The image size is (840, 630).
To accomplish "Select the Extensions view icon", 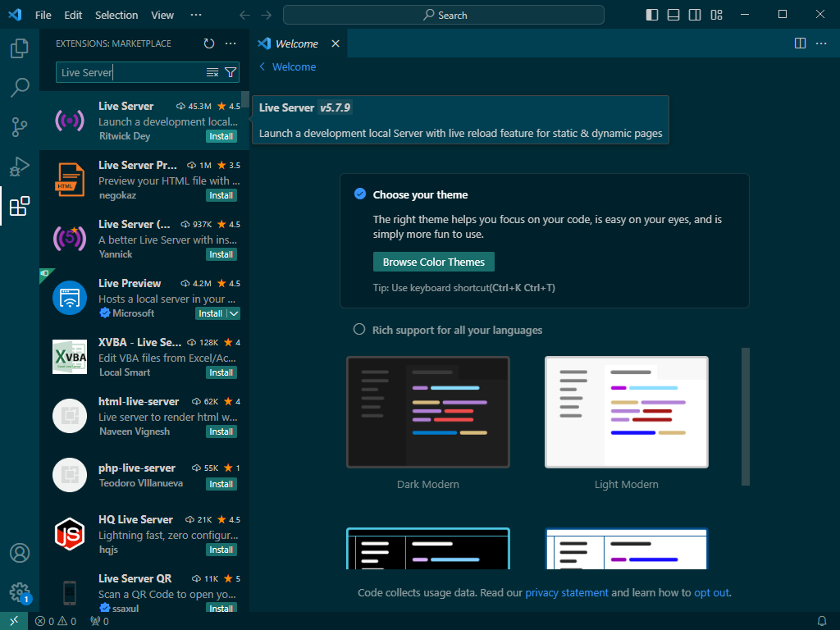I will (20, 206).
